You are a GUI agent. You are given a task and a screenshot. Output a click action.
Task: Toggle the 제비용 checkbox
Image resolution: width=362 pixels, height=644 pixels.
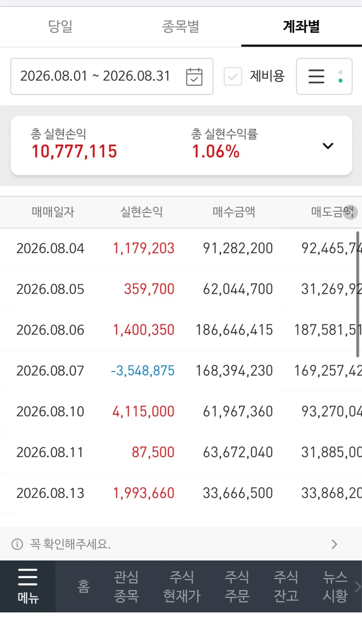coord(233,76)
